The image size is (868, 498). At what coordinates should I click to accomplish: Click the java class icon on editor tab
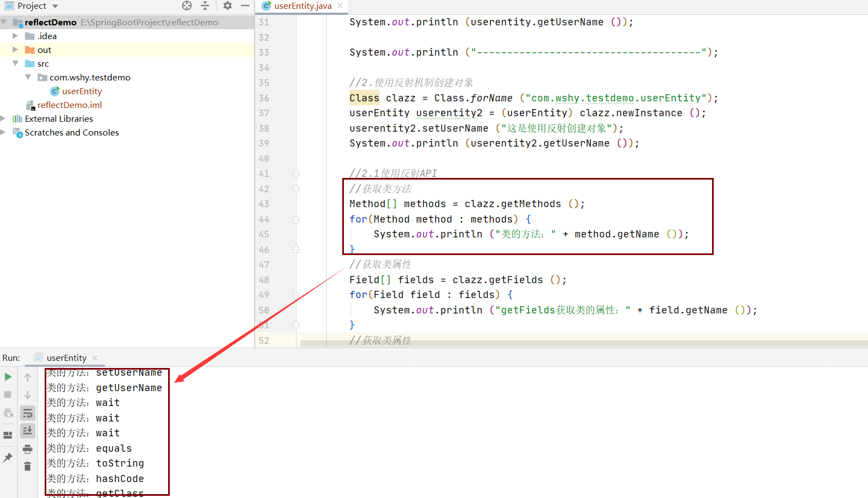pyautogui.click(x=266, y=6)
